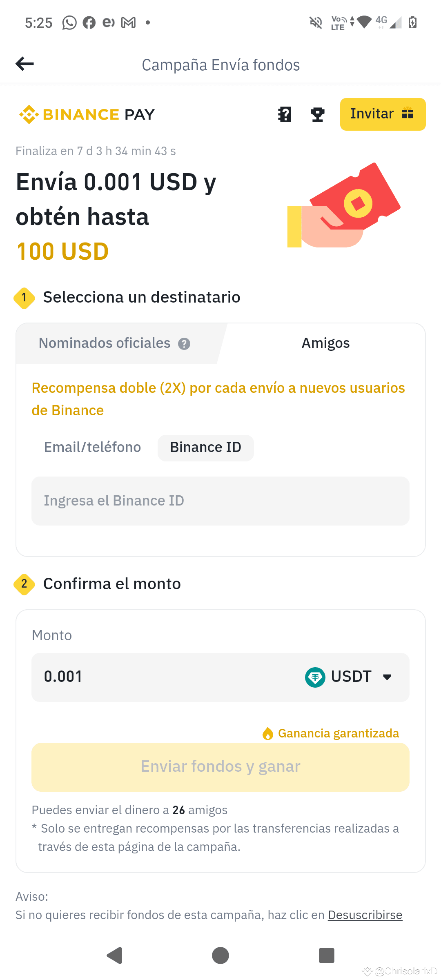Edit the 0.001 Monto amount field
The image size is (441, 980).
(x=163, y=677)
